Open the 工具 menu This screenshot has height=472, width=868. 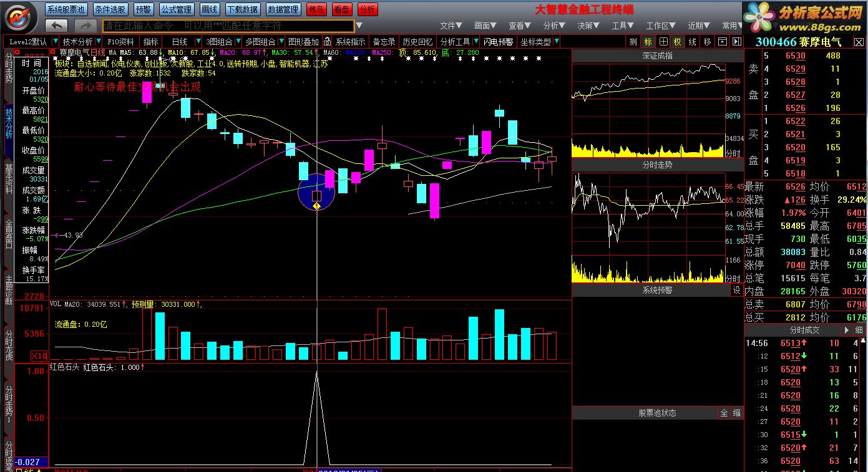(623, 26)
